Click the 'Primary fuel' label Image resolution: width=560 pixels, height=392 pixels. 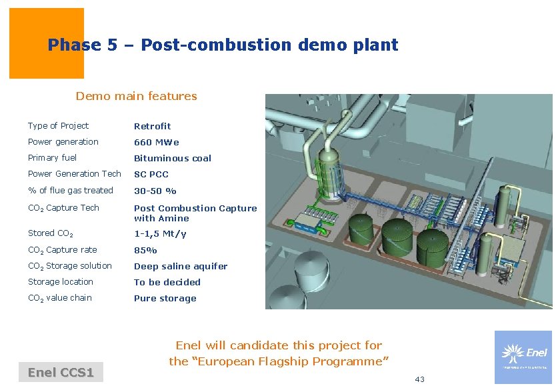point(52,158)
